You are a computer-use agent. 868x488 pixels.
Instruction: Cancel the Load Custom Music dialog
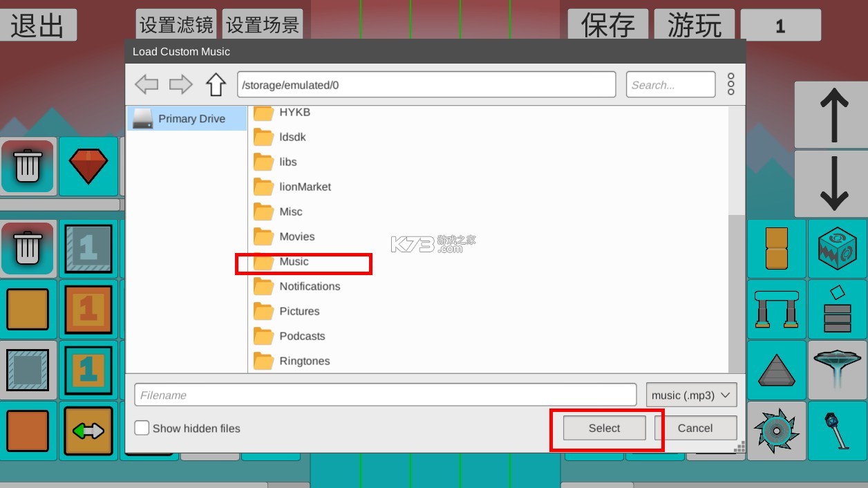[696, 428]
